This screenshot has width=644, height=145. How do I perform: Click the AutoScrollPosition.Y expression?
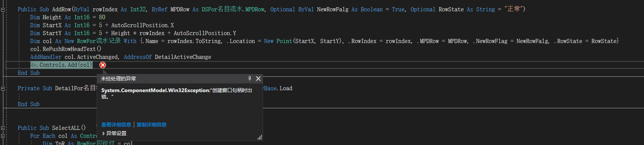pyautogui.click(x=205, y=33)
